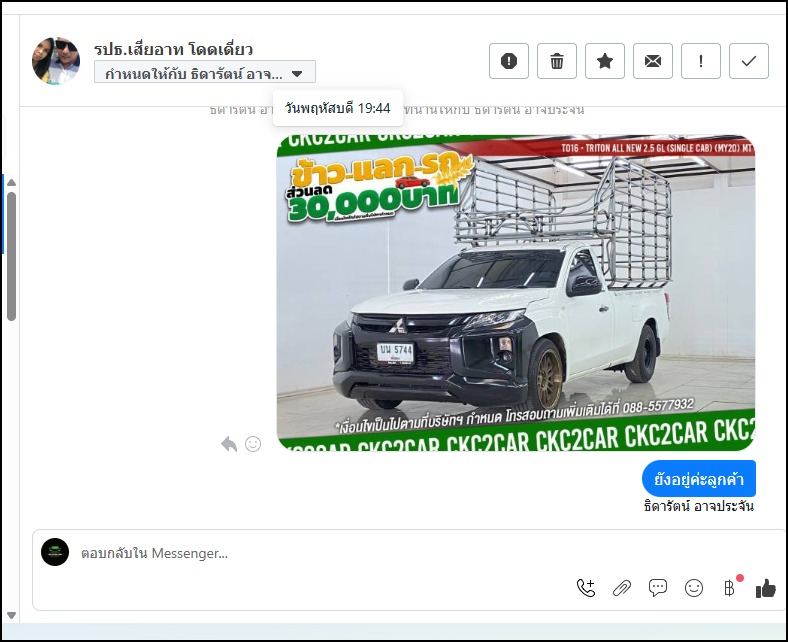Start a call with phone plus icon
This screenshot has width=788, height=642.
click(x=586, y=588)
